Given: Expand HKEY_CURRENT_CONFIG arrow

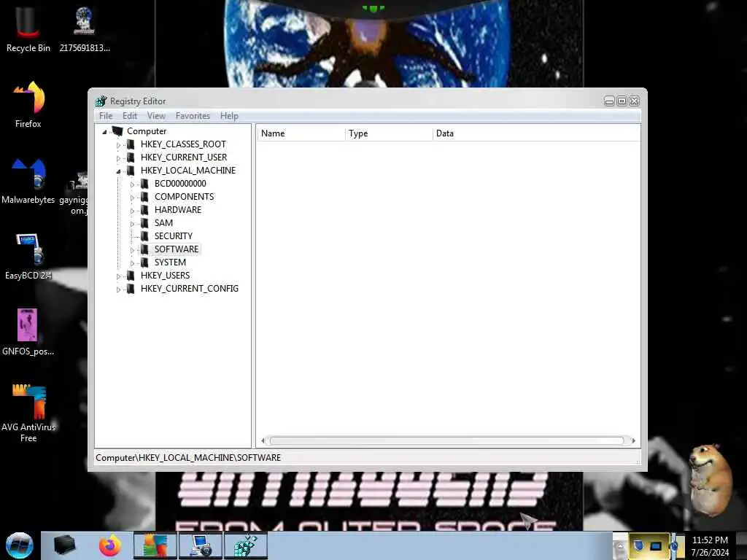Looking at the screenshot, I should click(119, 289).
